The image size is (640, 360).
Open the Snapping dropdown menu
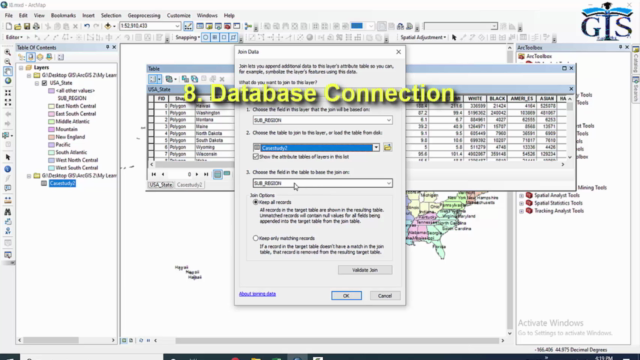(x=187, y=37)
